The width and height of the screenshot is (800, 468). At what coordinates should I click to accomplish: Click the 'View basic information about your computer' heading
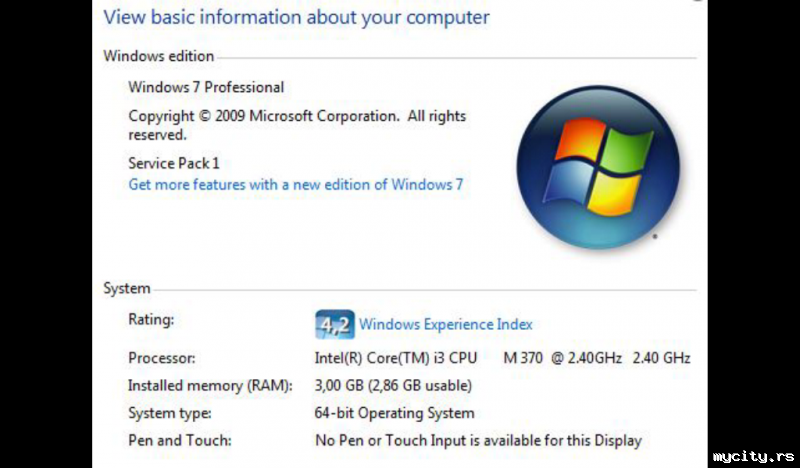(296, 17)
